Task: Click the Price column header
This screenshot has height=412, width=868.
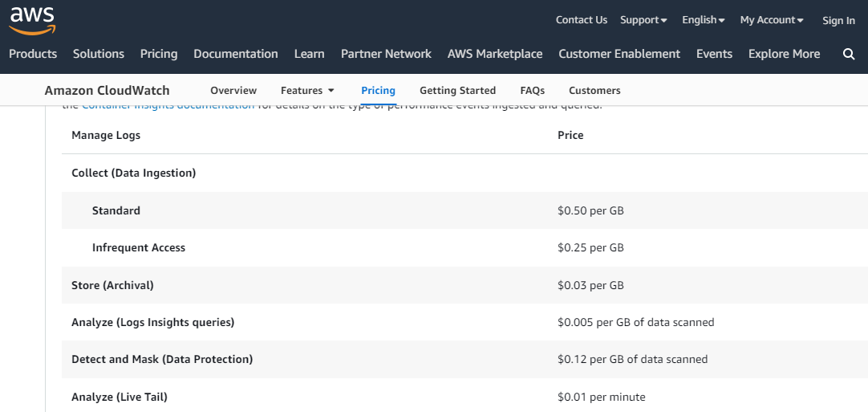Action: [570, 135]
